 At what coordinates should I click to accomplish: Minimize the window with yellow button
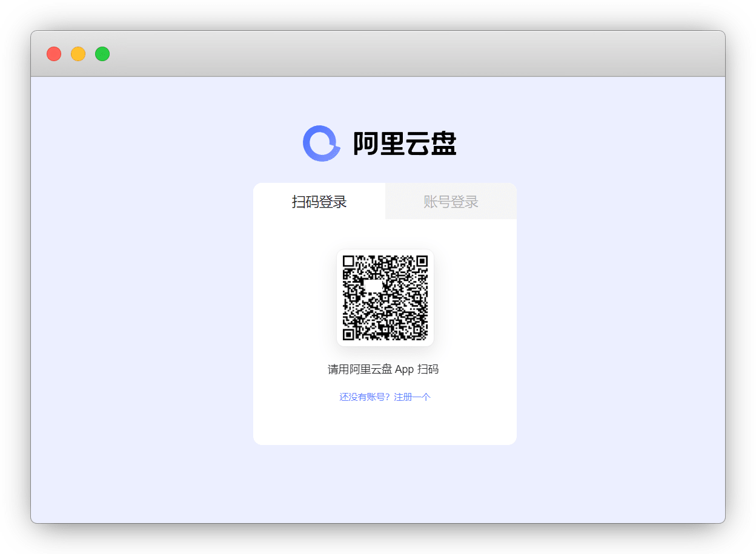tap(78, 54)
